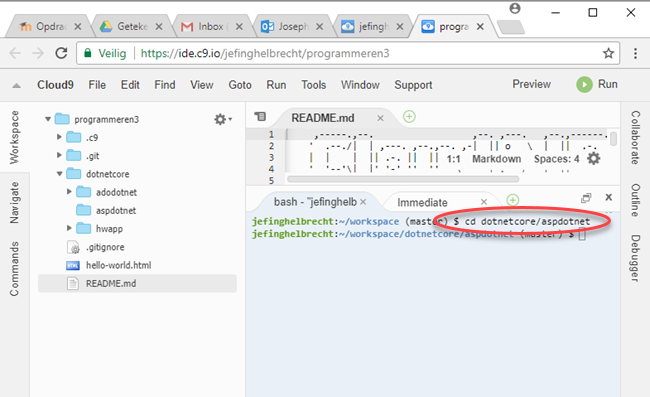The width and height of the screenshot is (650, 397).
Task: Select the README.md editor tab
Action: tap(323, 118)
